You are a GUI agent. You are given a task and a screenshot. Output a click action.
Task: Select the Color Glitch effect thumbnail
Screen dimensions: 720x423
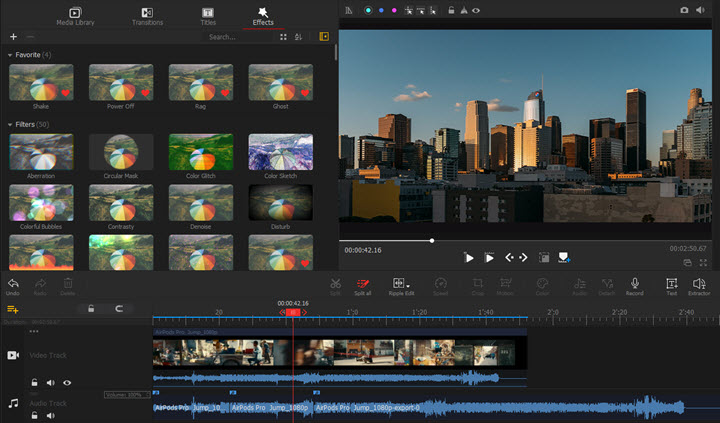(200, 152)
